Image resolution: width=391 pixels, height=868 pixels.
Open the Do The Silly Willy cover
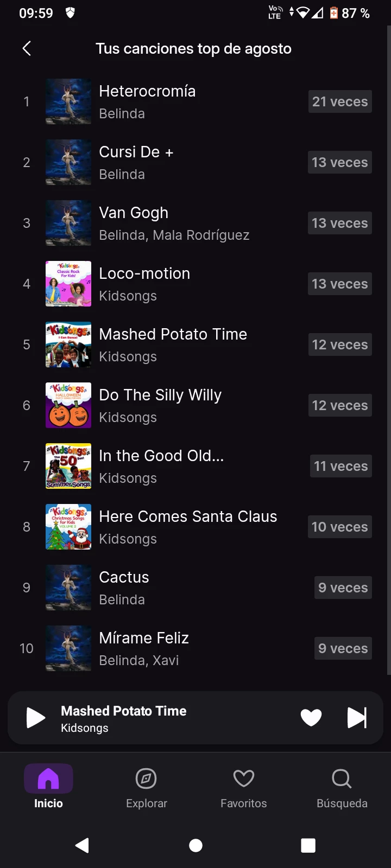click(68, 405)
